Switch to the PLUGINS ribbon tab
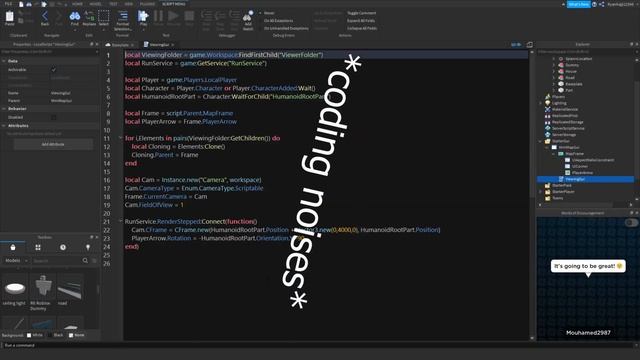Image resolution: width=640 pixels, height=360 pixels. point(147,4)
